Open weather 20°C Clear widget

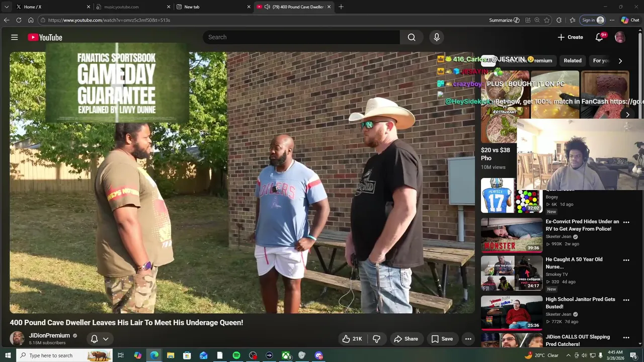coord(541,355)
